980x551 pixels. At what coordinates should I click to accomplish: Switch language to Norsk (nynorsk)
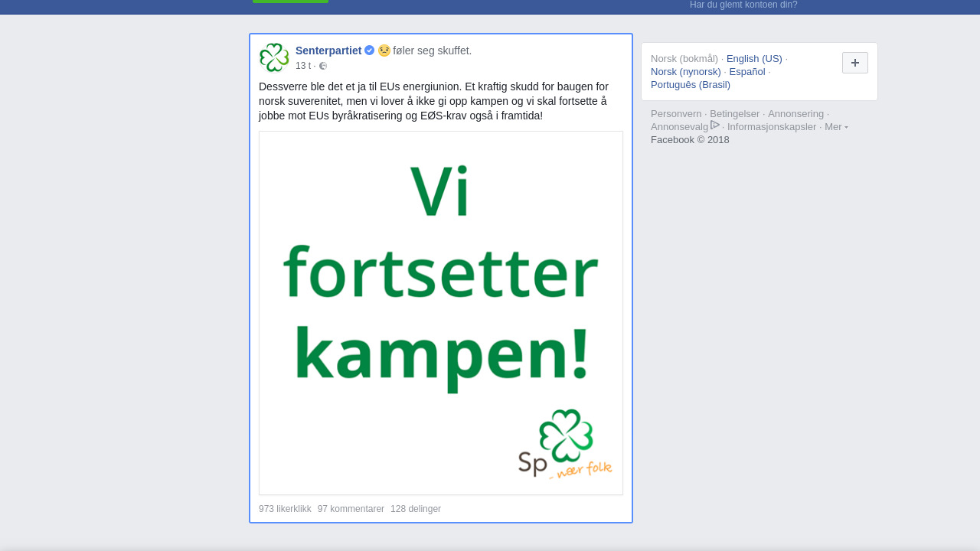[686, 72]
